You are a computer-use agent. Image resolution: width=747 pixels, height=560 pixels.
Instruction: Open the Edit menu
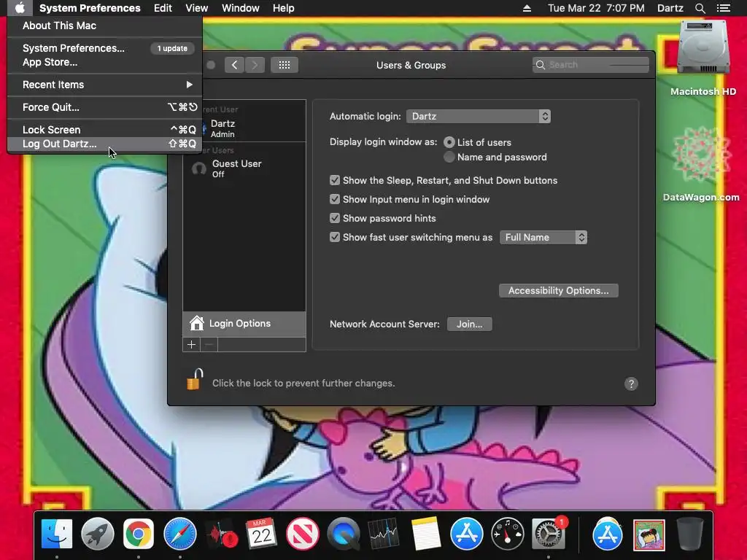pos(163,8)
